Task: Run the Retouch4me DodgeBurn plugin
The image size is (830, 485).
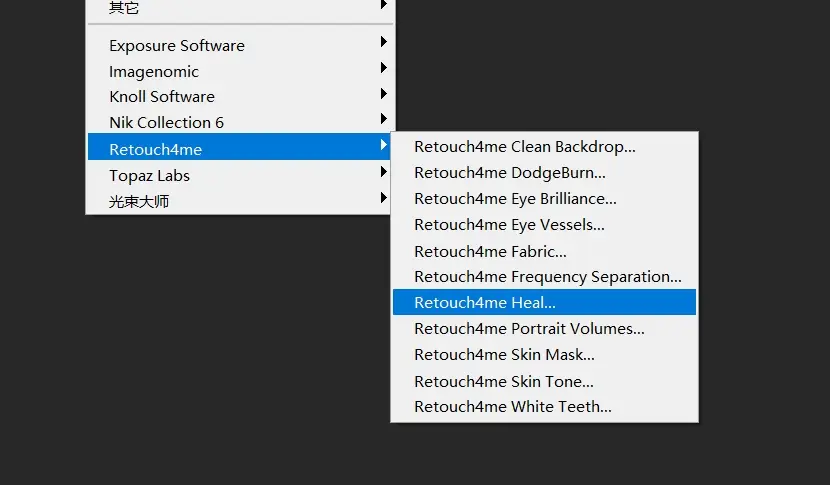Action: 510,173
